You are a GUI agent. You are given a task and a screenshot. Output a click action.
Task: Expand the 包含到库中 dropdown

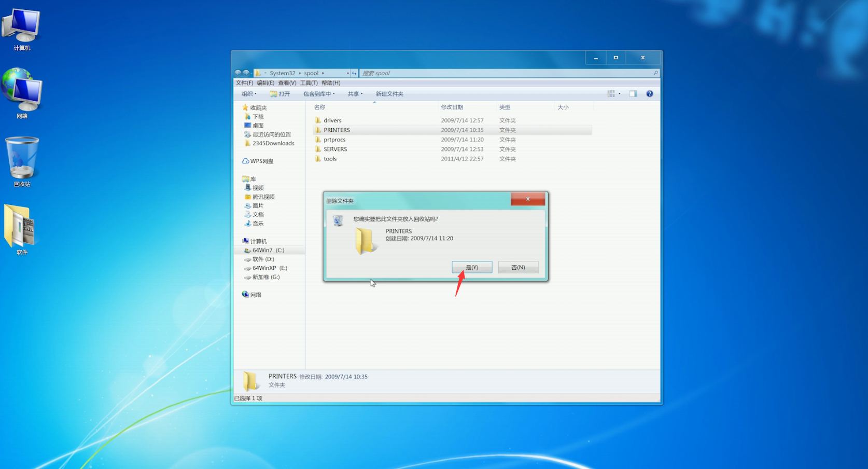(x=319, y=94)
